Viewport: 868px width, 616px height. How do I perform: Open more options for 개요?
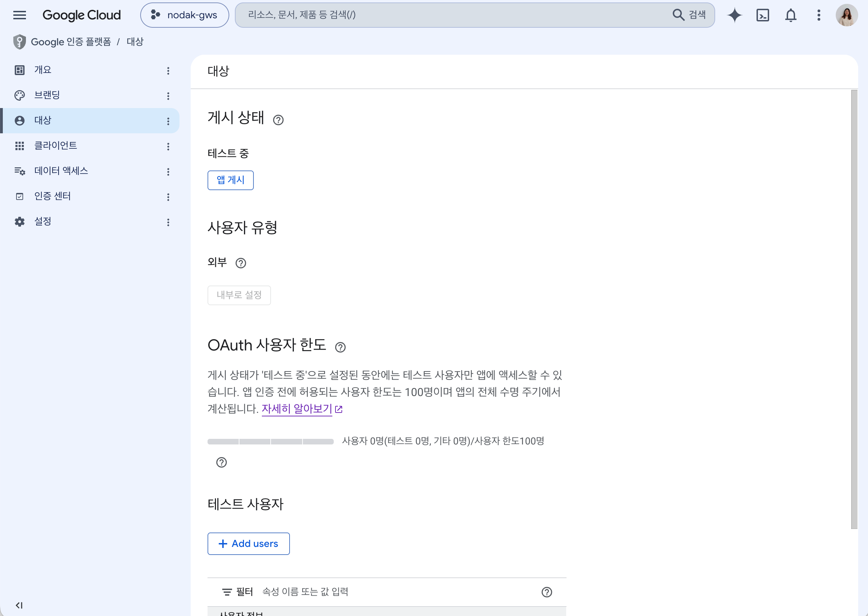point(168,71)
